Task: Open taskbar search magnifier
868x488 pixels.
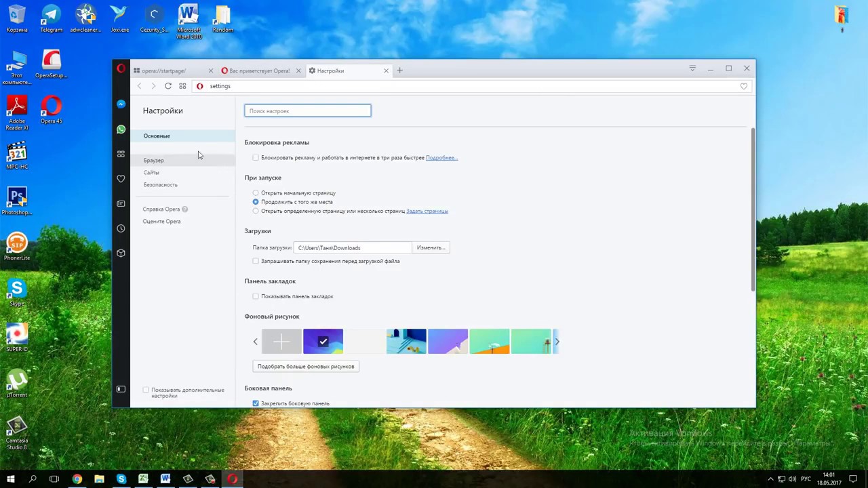Action: pos(33,479)
